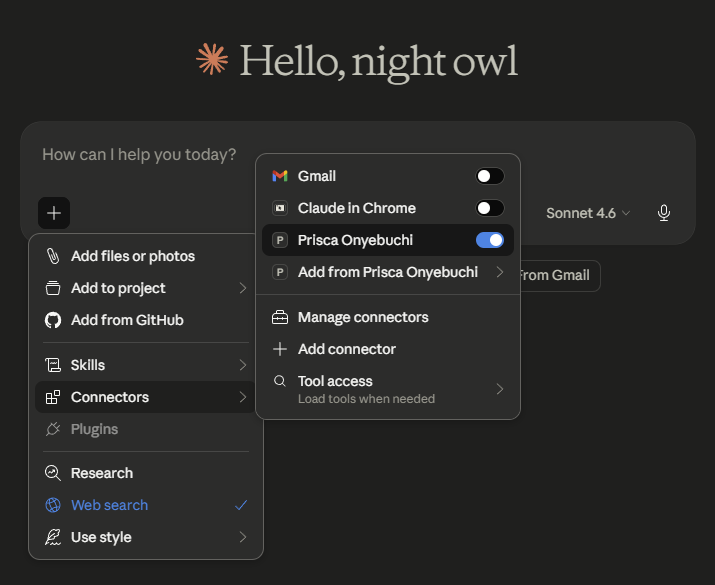Viewport: 715px width, 585px height.
Task: Enable the Gmail connector toggle
Action: coord(490,176)
